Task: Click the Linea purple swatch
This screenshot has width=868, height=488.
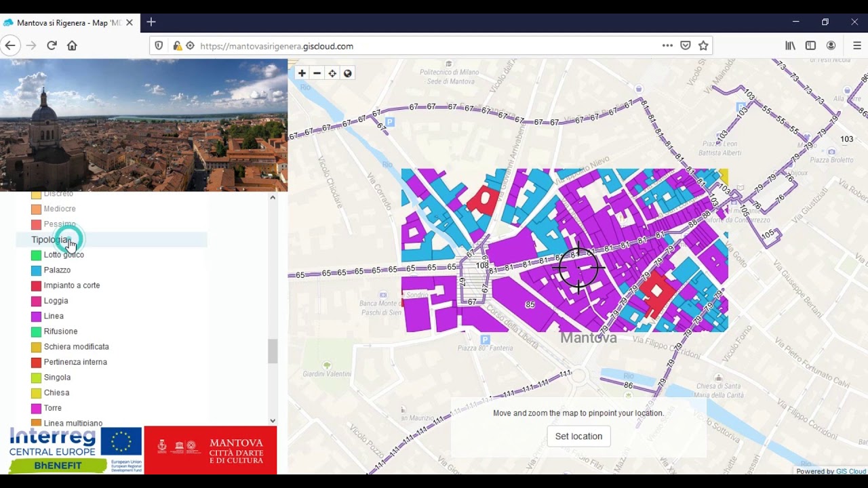Action: (x=36, y=317)
